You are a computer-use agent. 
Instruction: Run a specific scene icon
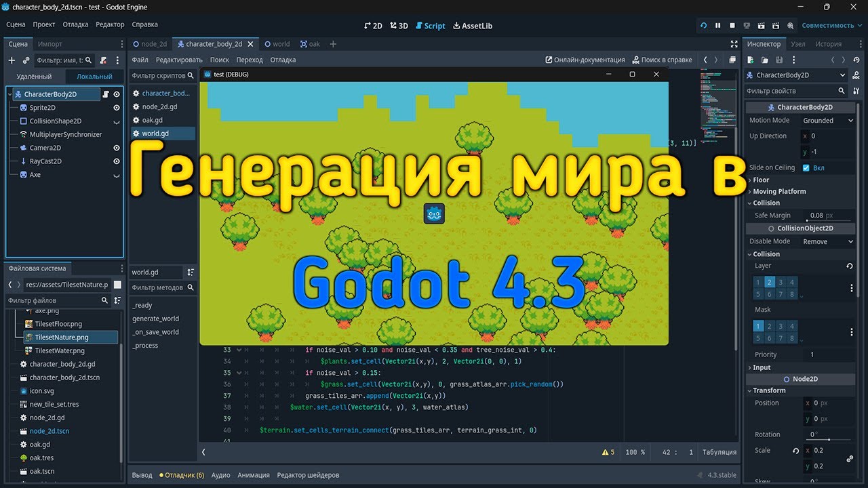[776, 25]
